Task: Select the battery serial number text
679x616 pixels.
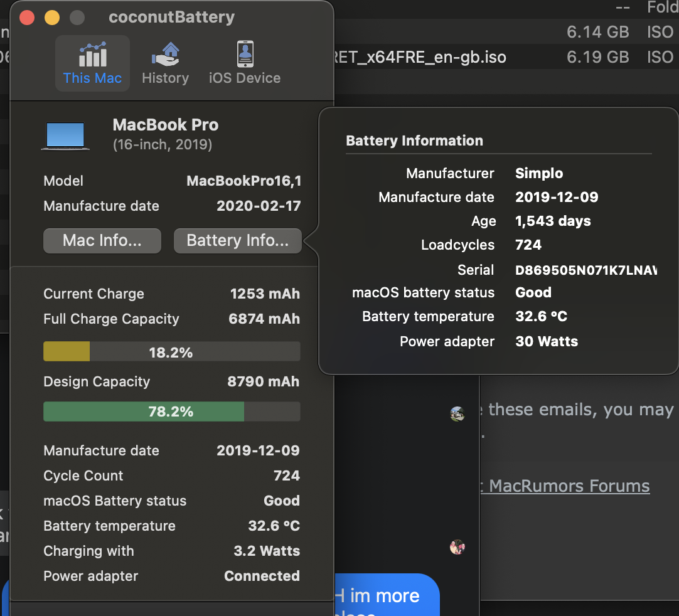Action: click(585, 270)
